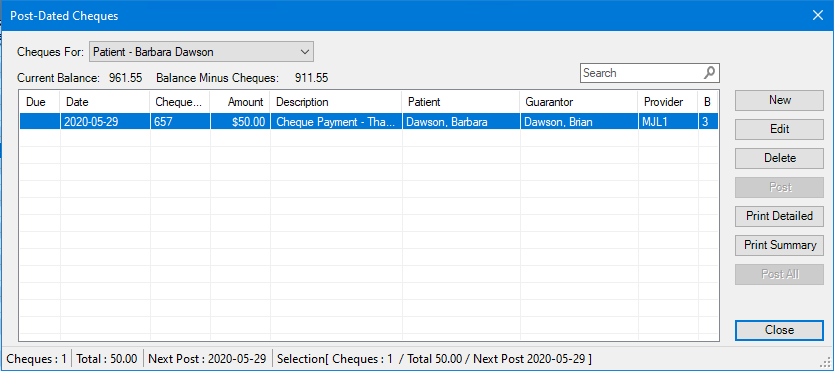Click the New cheque button
834x371 pixels.
point(779,100)
